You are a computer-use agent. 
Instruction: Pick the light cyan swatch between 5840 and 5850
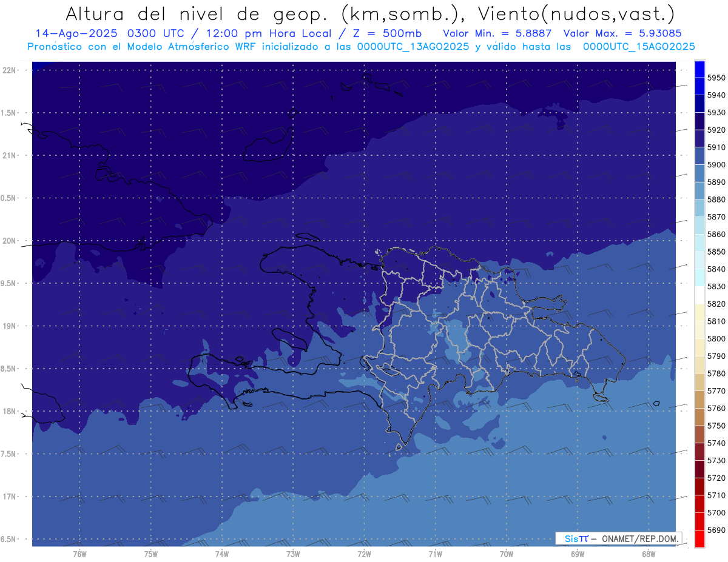tap(699, 261)
